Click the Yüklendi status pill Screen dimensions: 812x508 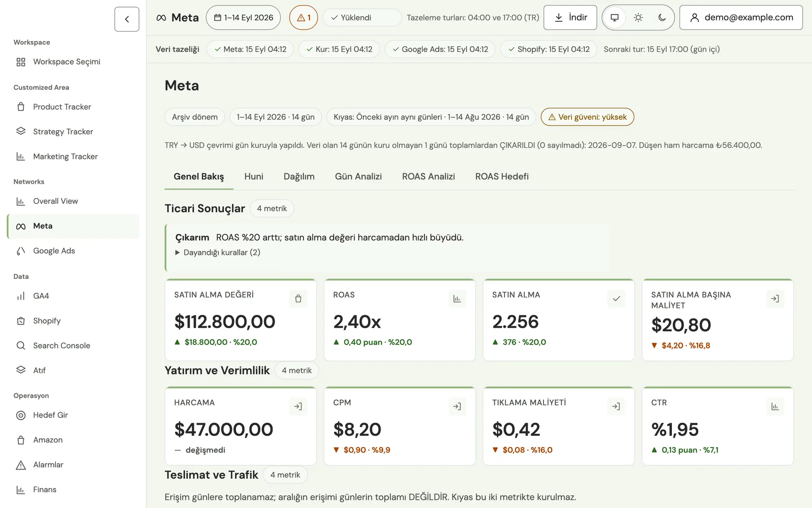click(362, 18)
